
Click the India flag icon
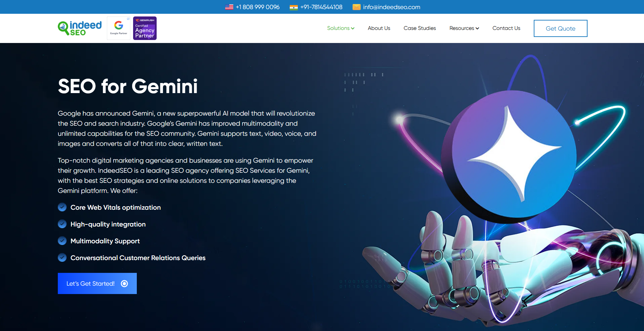pos(294,7)
